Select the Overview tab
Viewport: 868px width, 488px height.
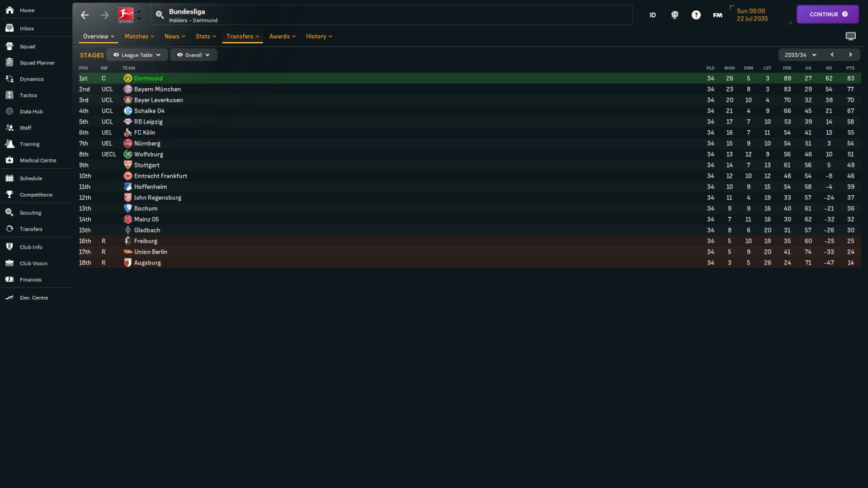(98, 37)
